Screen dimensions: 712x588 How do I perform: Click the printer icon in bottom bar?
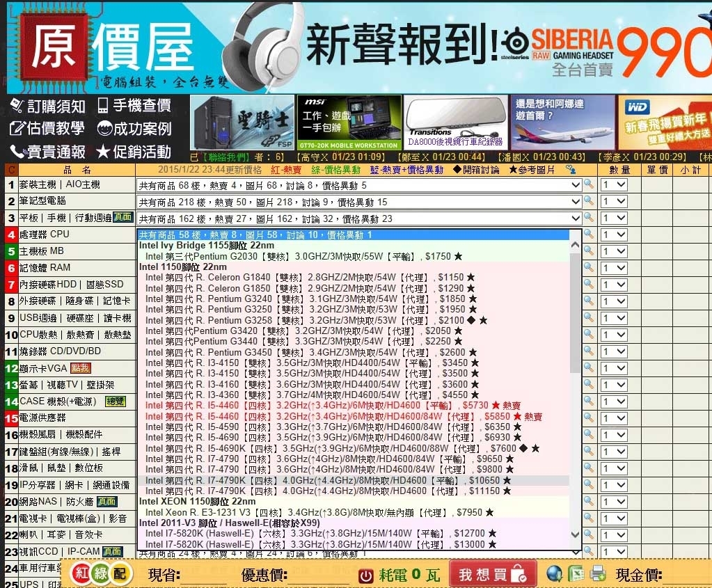click(x=598, y=574)
